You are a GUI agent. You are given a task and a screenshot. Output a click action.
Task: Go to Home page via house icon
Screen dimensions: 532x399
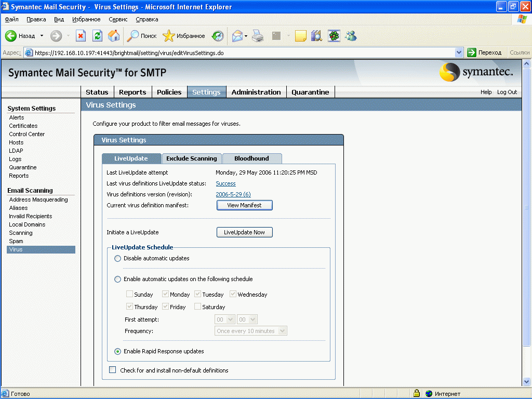pos(114,36)
